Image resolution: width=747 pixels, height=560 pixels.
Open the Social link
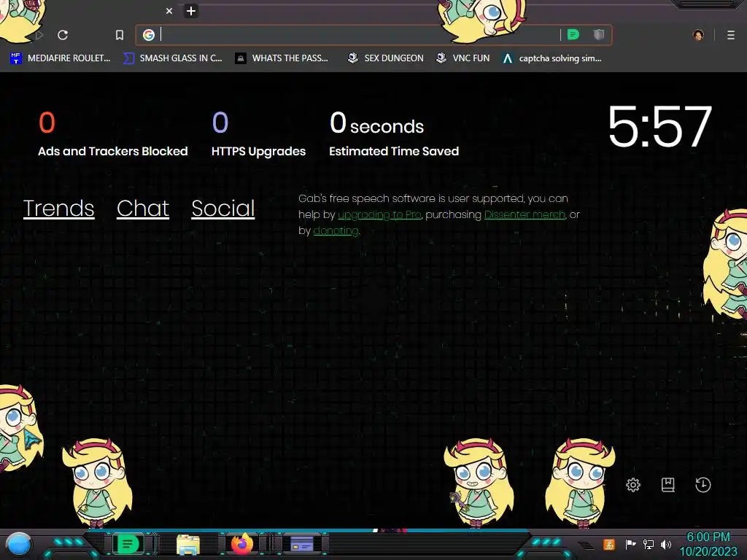point(223,209)
